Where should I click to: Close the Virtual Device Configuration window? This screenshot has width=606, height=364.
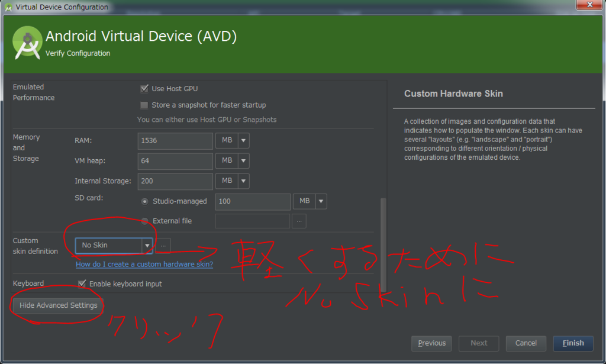(x=589, y=5)
